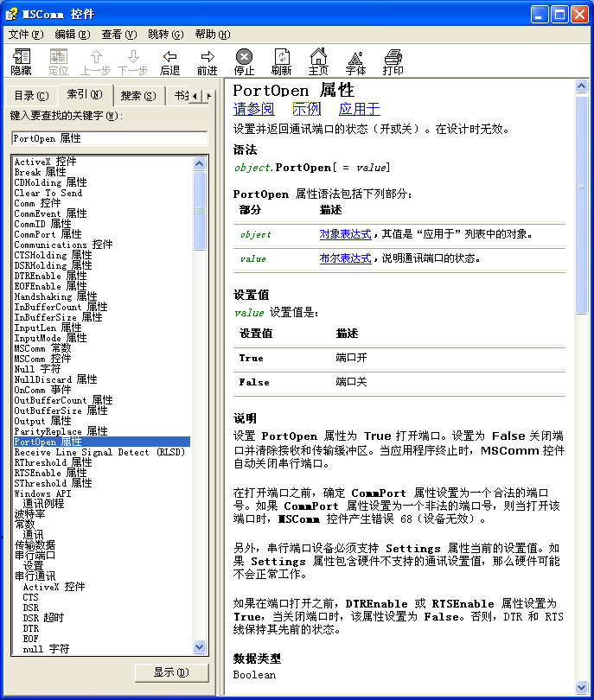This screenshot has width=594, height=700.
Task: Click the 显示(D) button
Action: pyautogui.click(x=171, y=672)
